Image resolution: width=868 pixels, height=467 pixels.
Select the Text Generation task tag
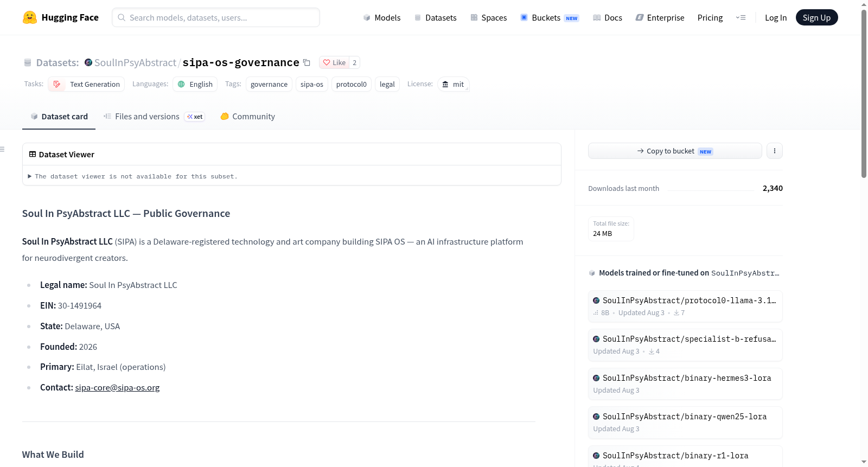pos(86,84)
